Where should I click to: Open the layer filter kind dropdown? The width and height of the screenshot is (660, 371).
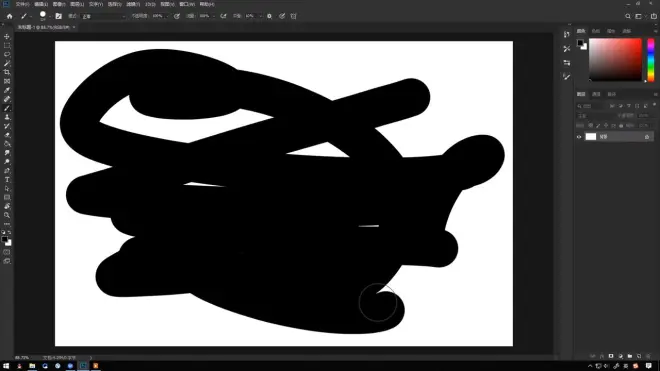click(x=592, y=106)
